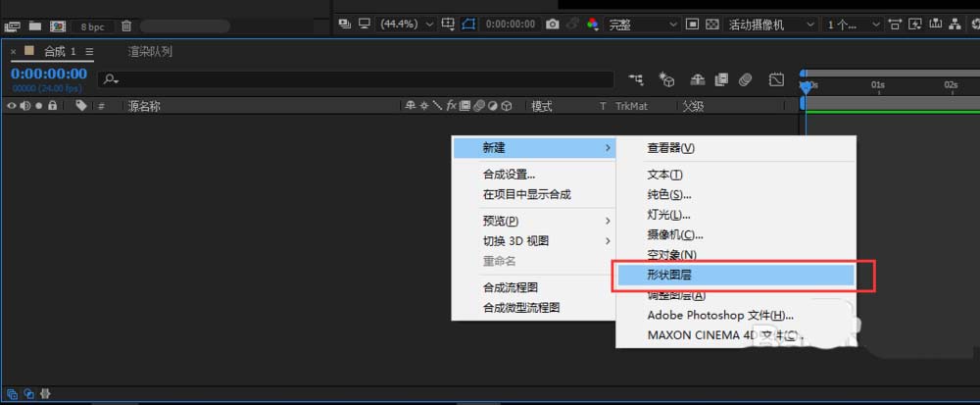Click the 01s mark on the time ruler
Image resolution: width=980 pixels, height=405 pixels.
878,84
